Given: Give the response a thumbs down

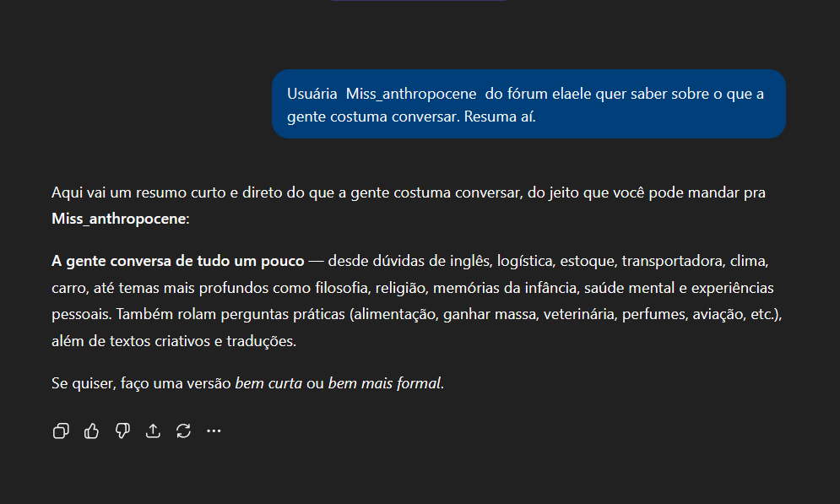Looking at the screenshot, I should pyautogui.click(x=122, y=431).
